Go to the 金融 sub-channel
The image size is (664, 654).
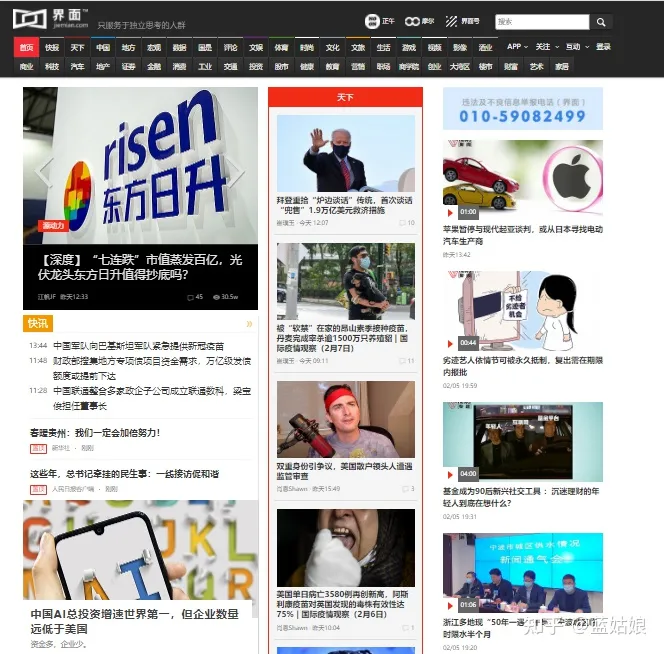pos(154,67)
